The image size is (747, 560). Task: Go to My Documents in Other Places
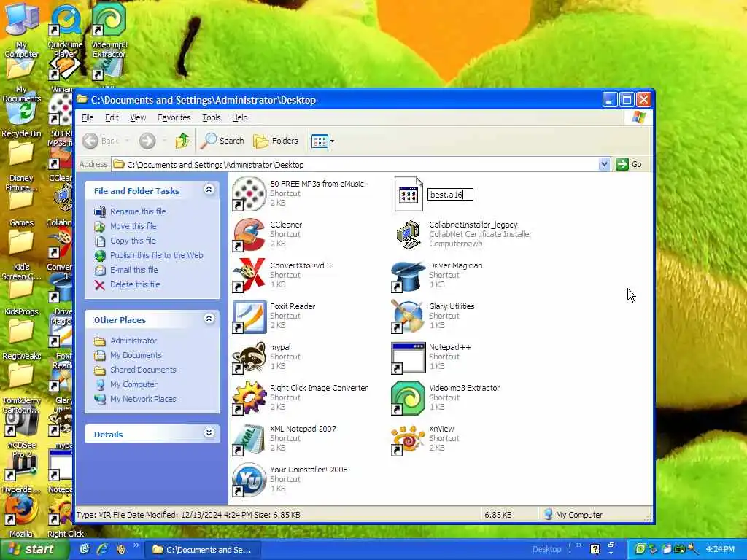pyautogui.click(x=136, y=355)
